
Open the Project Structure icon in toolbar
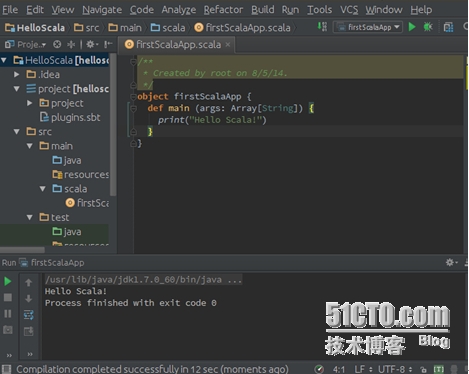coord(449,27)
